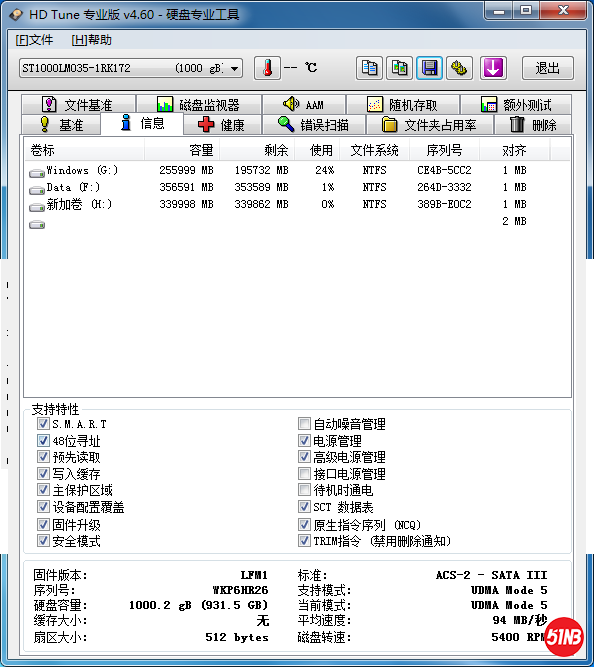The image size is (594, 667).
Task: Toggle the 待机时通电 checkbox
Action: (x=304, y=490)
